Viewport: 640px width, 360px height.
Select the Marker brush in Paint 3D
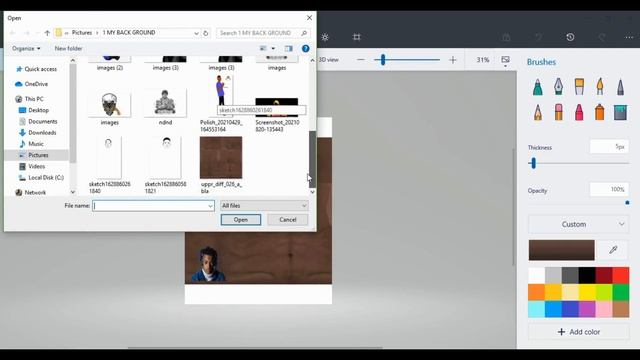tap(538, 87)
